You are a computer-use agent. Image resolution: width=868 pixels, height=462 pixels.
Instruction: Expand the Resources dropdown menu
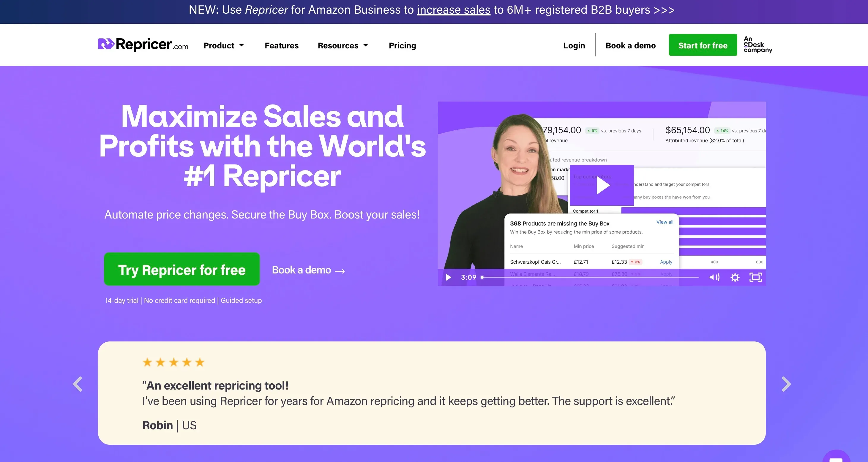click(x=343, y=45)
